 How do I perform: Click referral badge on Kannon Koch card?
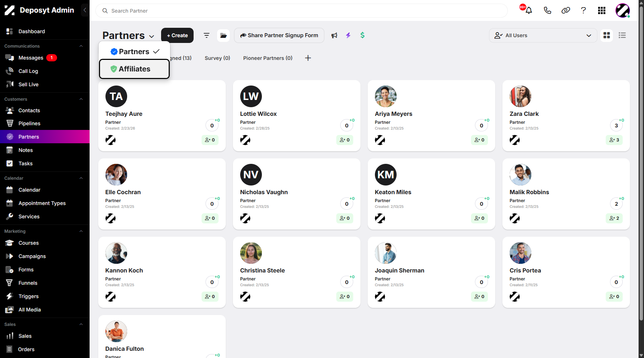pos(210,297)
